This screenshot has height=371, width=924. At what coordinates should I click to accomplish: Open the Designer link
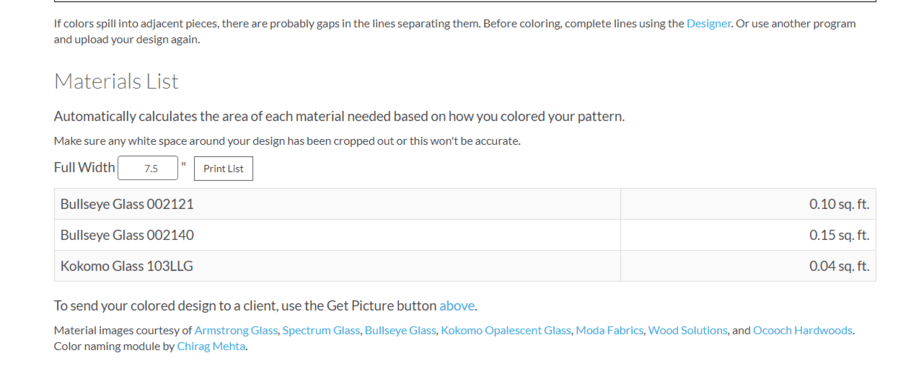(708, 24)
